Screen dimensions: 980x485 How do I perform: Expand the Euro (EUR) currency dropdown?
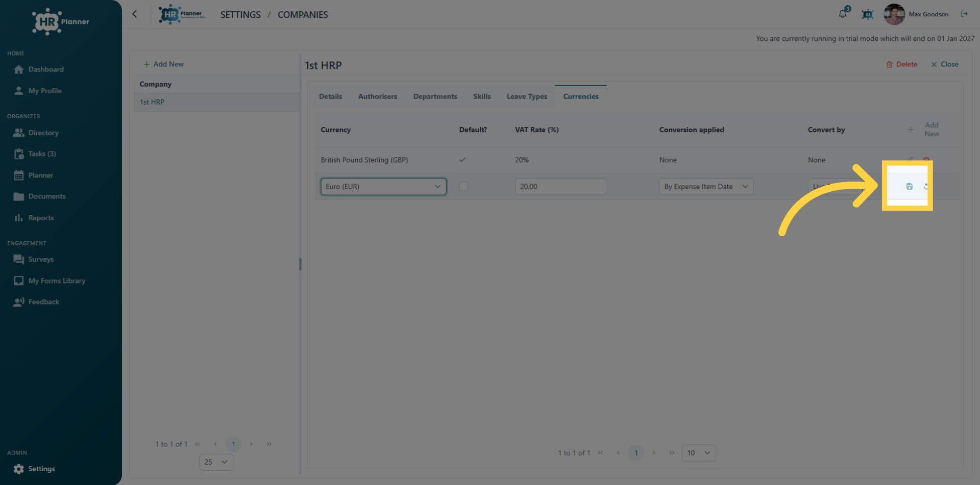point(383,187)
